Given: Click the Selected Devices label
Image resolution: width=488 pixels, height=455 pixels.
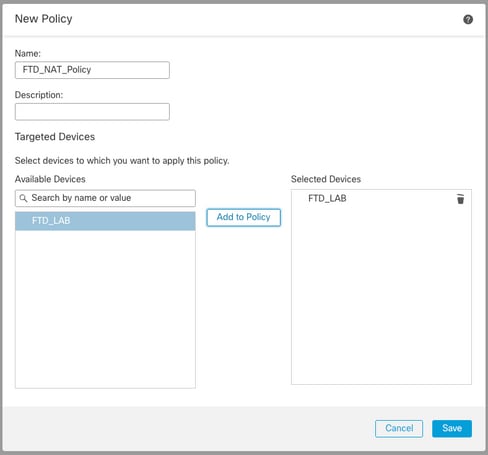Looking at the screenshot, I should tap(326, 179).
